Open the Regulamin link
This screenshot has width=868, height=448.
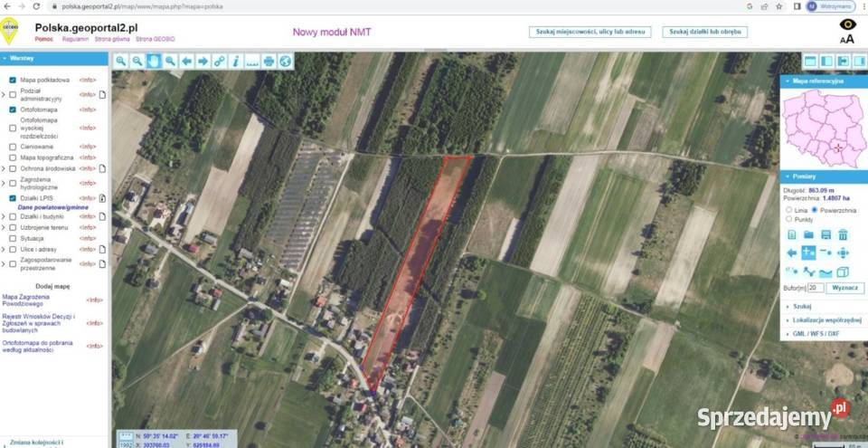[75, 39]
